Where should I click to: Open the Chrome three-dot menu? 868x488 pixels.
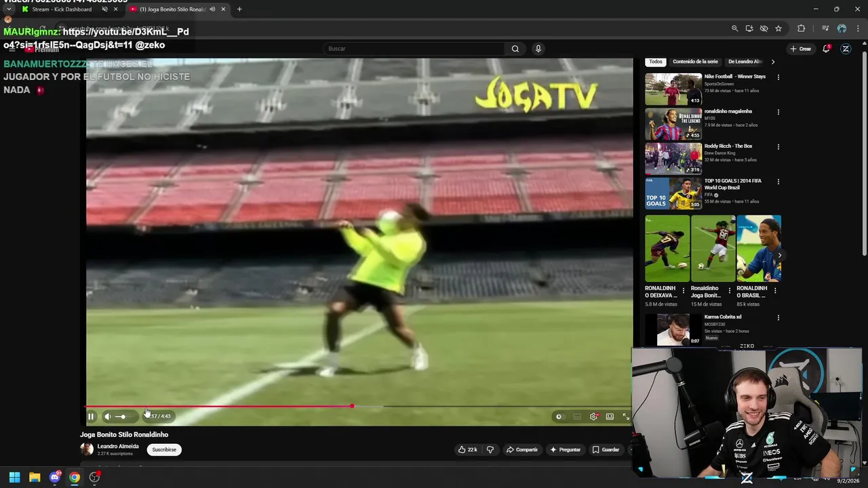tap(858, 28)
